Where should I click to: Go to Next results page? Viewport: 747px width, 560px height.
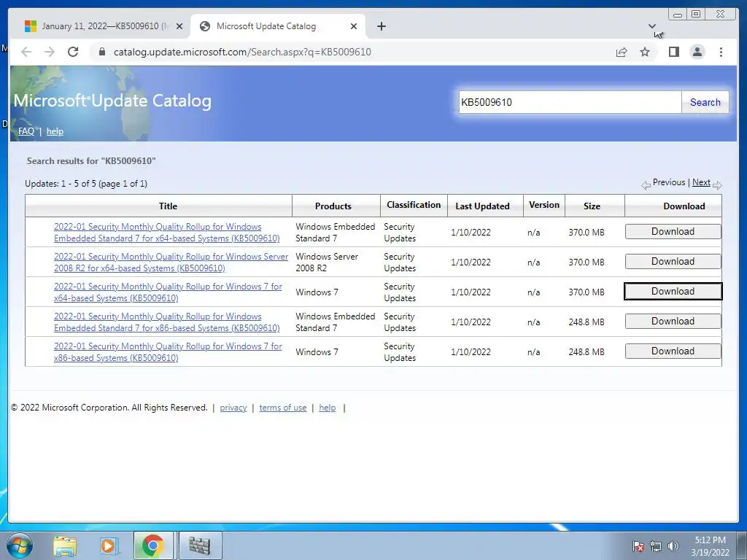[701, 182]
